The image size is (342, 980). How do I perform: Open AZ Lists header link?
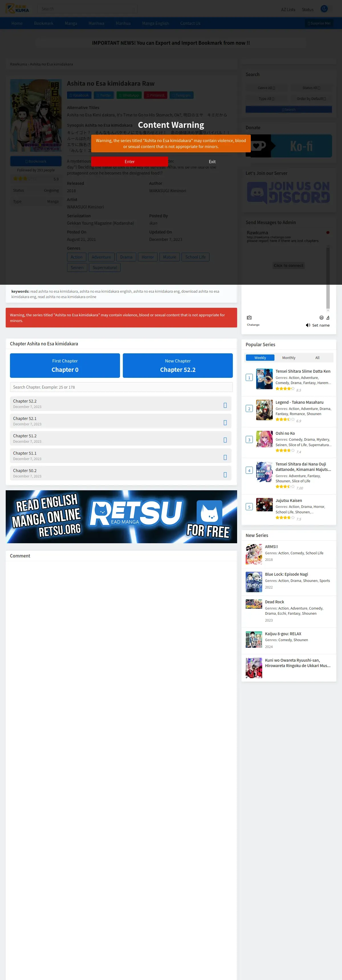[288, 9]
